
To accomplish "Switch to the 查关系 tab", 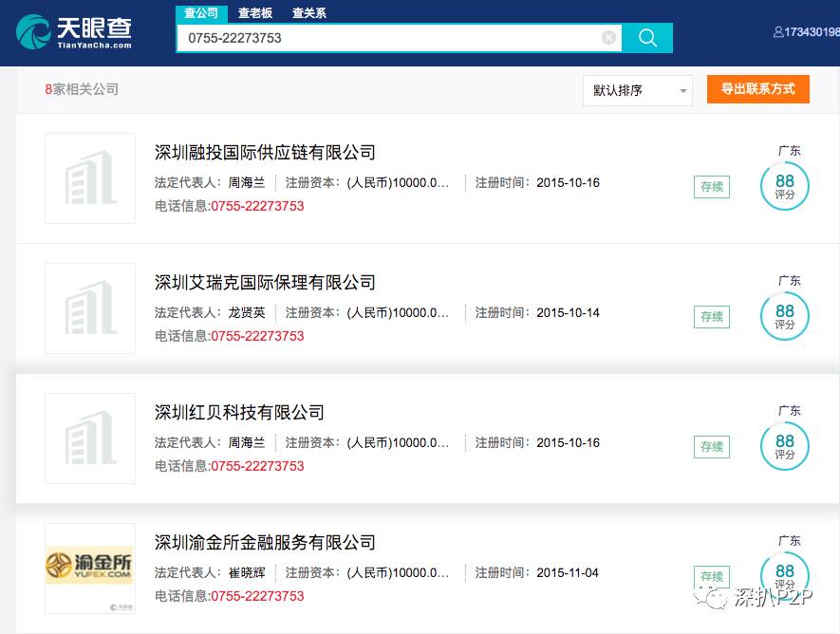I will 309,13.
